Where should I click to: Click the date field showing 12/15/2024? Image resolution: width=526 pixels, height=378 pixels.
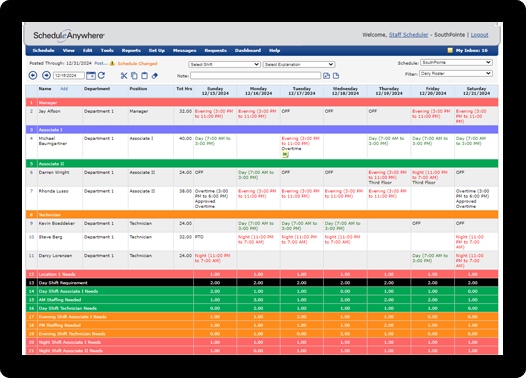coord(69,76)
